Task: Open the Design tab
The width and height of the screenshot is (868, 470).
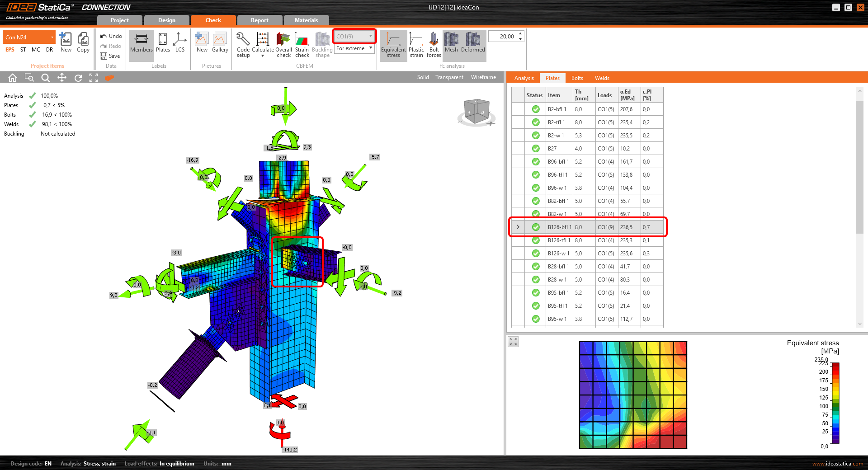Action: click(x=167, y=20)
